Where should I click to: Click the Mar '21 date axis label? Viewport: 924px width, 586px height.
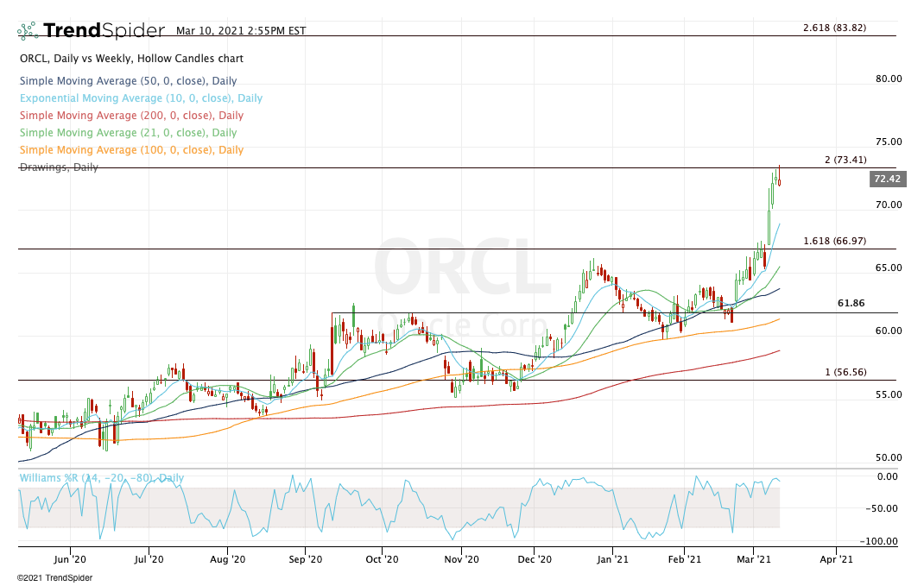(x=757, y=559)
